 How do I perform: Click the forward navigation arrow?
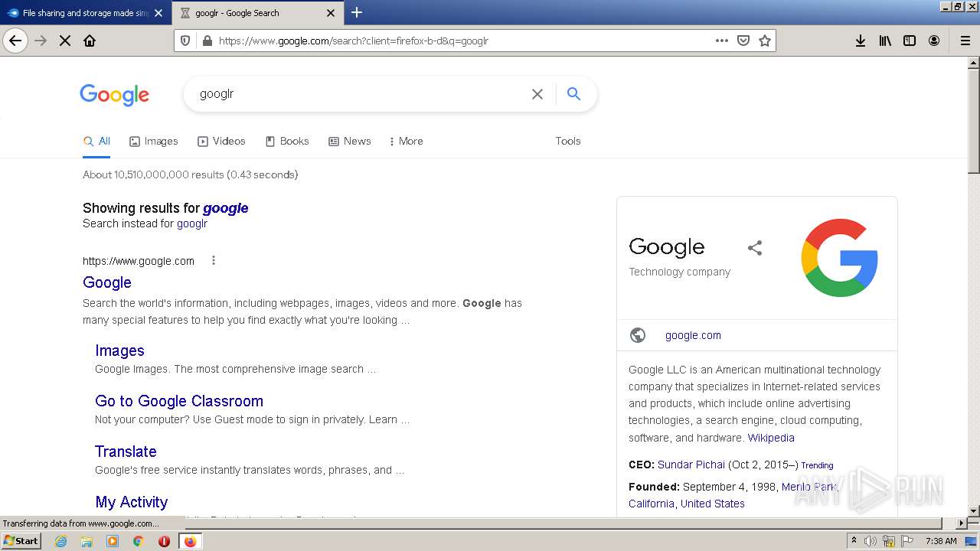click(x=41, y=41)
